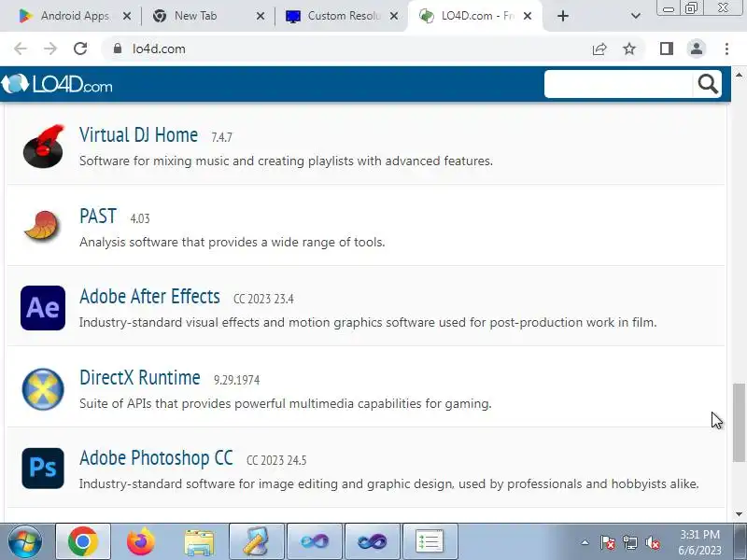Click the Chrome profile avatar
The image size is (747, 560).
pos(696,49)
